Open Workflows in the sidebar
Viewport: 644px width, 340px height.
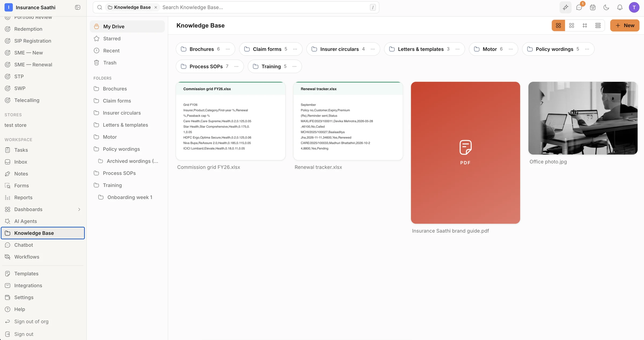click(x=43, y=257)
